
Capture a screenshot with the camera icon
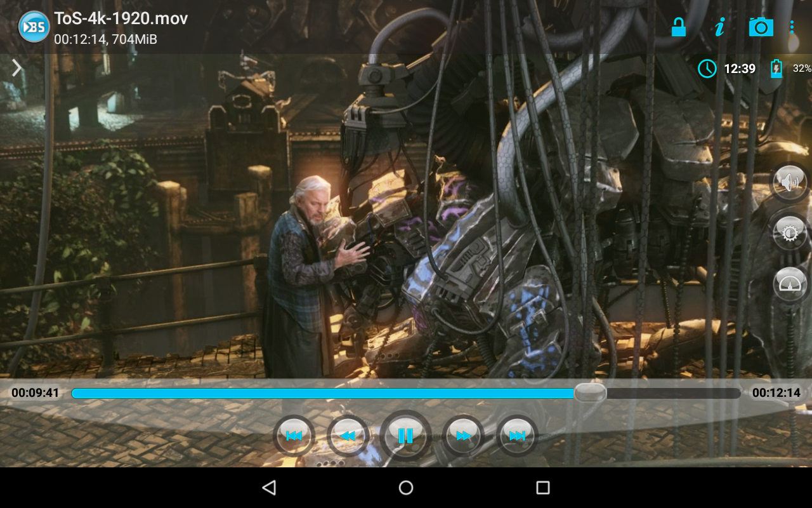click(x=761, y=27)
